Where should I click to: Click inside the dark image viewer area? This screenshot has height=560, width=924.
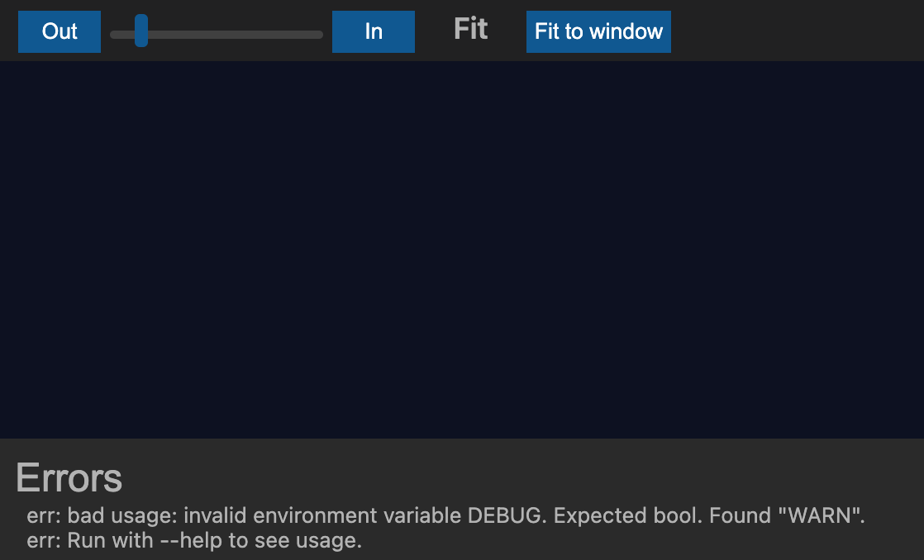point(462,248)
